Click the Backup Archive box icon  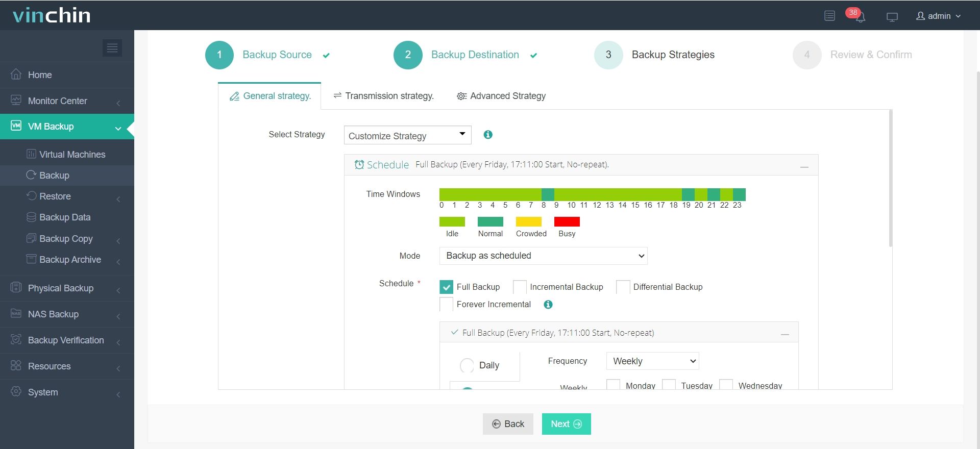click(x=31, y=259)
